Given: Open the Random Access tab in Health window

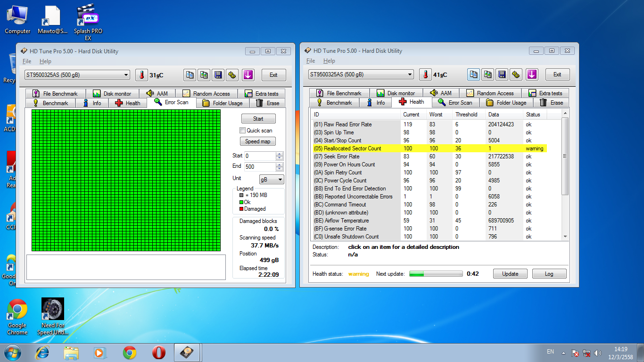Looking at the screenshot, I should tap(490, 93).
